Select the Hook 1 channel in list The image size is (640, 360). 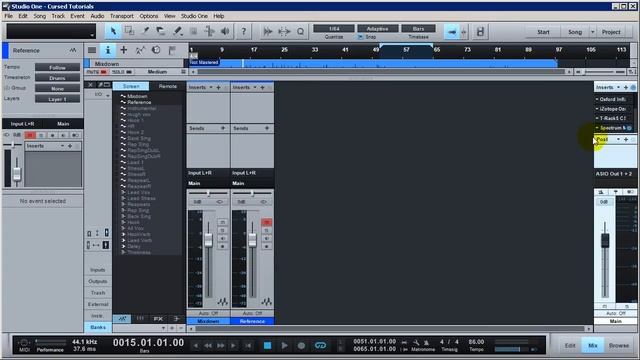[135, 120]
